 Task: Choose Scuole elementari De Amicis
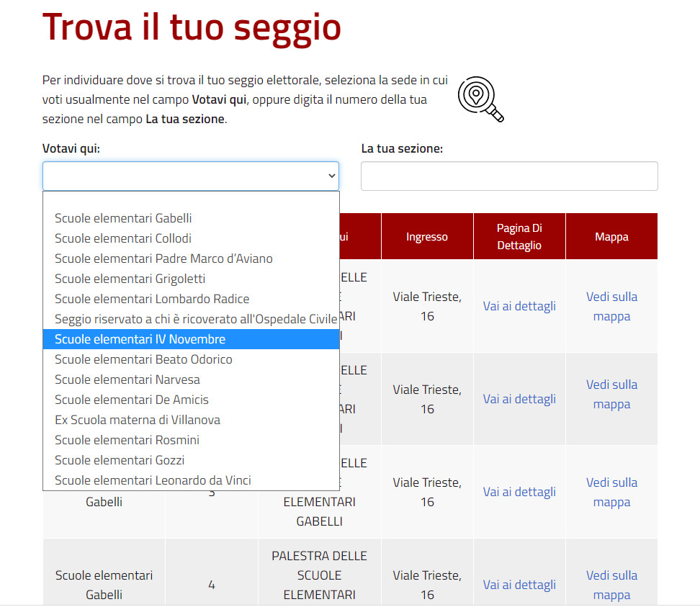pyautogui.click(x=191, y=400)
